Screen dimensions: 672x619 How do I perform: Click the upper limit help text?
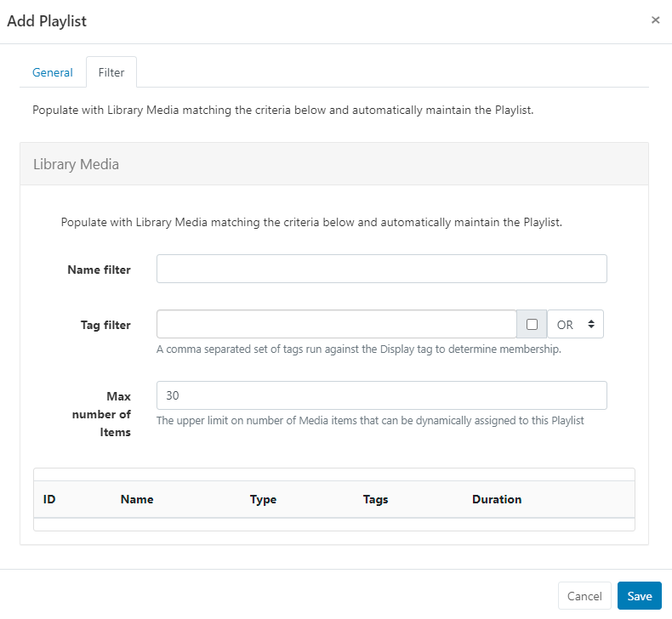(x=370, y=421)
